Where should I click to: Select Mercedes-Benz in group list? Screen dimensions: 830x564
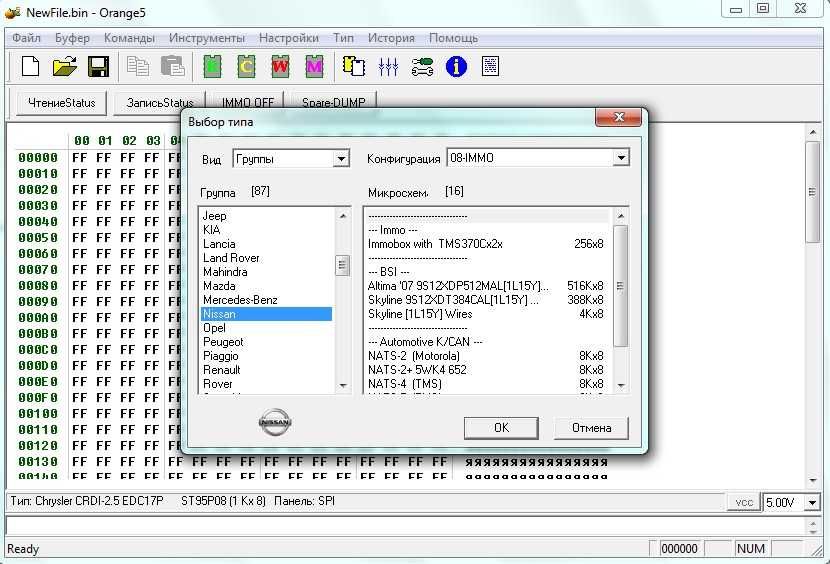tap(266, 300)
